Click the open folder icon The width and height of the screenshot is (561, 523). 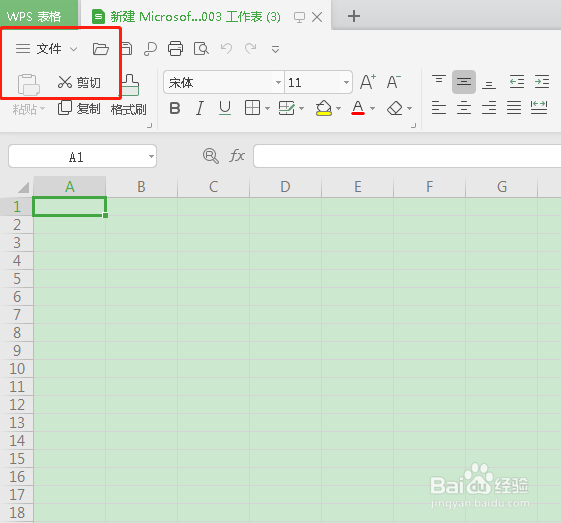[101, 49]
